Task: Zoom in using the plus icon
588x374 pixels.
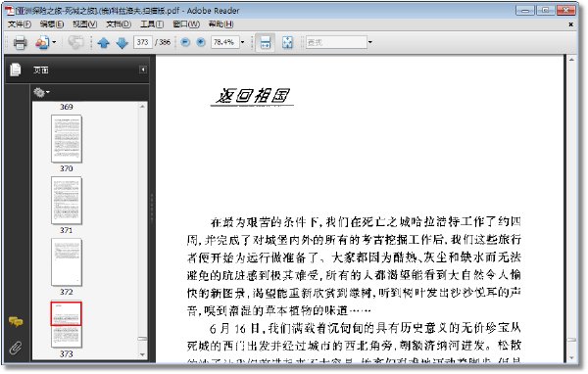Action: (x=201, y=42)
